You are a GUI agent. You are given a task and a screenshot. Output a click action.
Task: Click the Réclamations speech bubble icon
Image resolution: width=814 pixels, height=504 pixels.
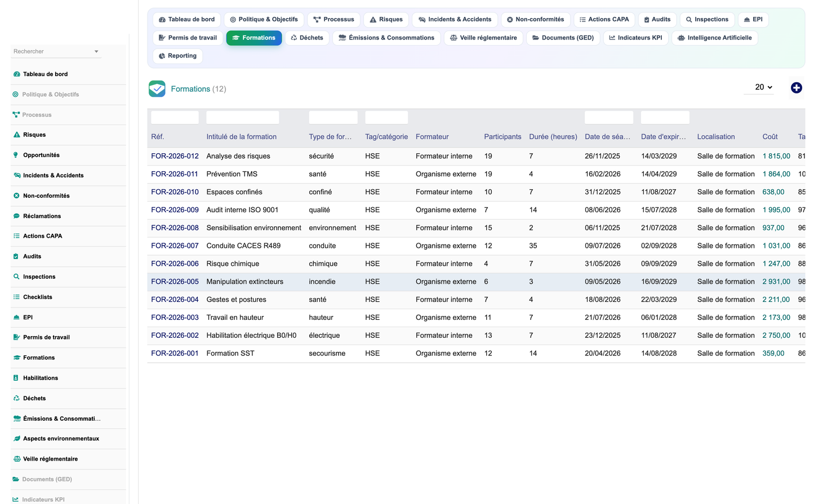coord(16,216)
